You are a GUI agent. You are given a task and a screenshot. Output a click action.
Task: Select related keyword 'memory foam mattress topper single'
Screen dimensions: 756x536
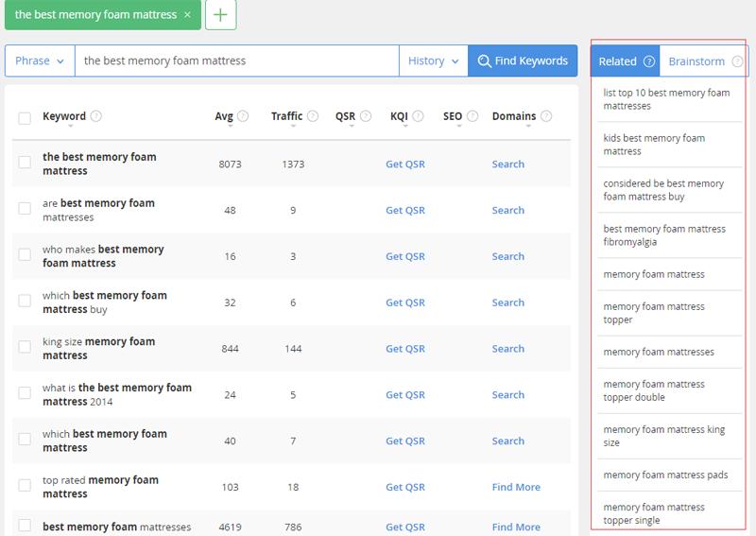coord(654,513)
